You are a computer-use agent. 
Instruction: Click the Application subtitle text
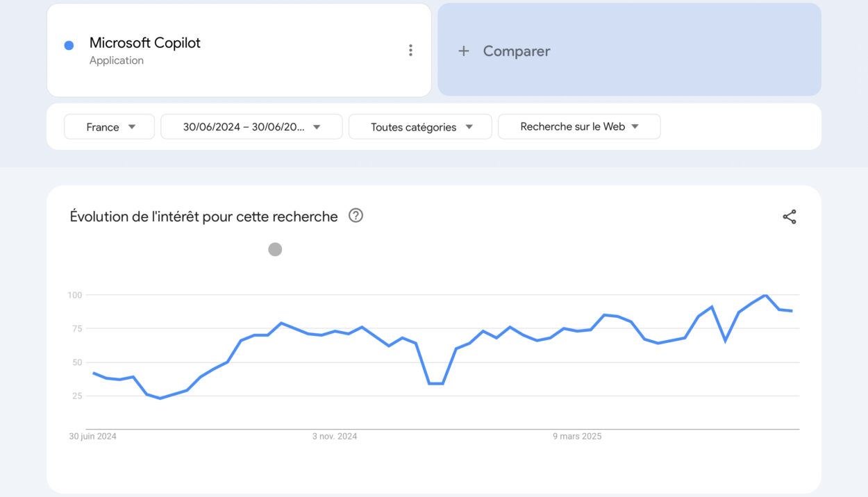click(x=117, y=60)
